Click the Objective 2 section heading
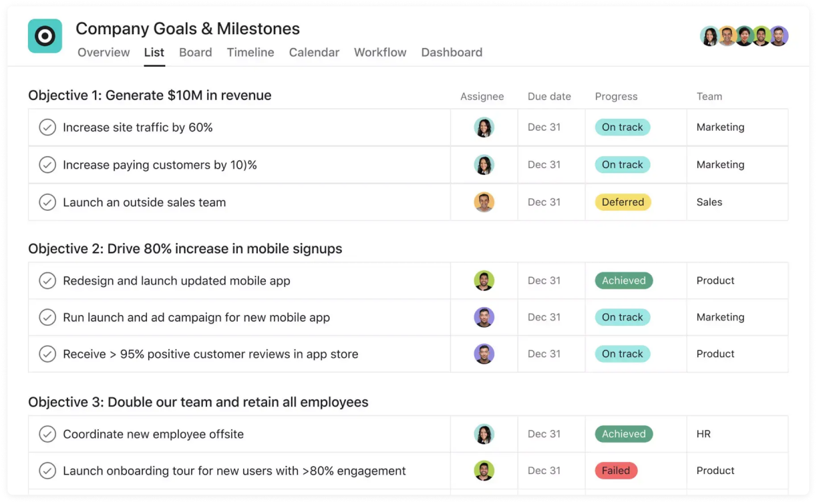This screenshot has height=504, width=817. pos(185,248)
